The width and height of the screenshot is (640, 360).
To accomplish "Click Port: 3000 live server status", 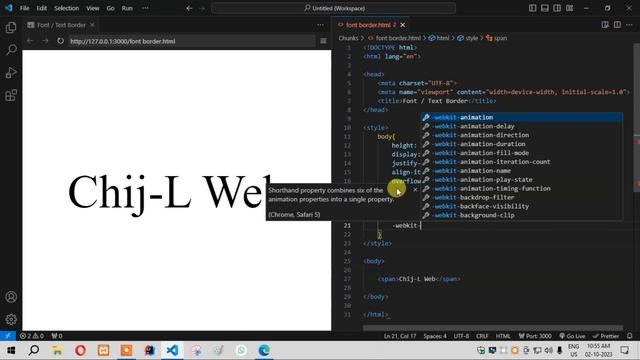I will (x=535, y=336).
